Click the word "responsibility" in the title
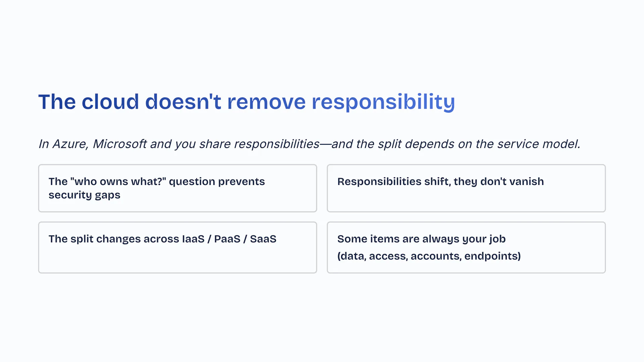 pos(383,102)
